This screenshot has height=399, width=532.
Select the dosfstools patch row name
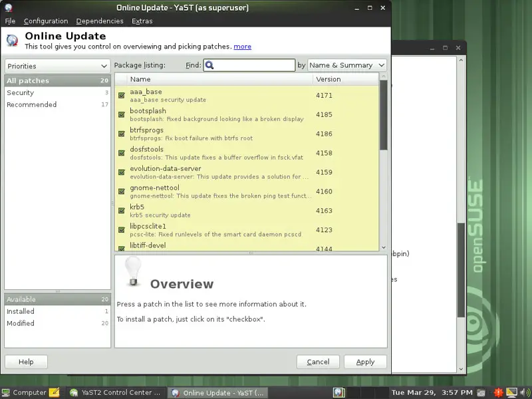coord(146,149)
